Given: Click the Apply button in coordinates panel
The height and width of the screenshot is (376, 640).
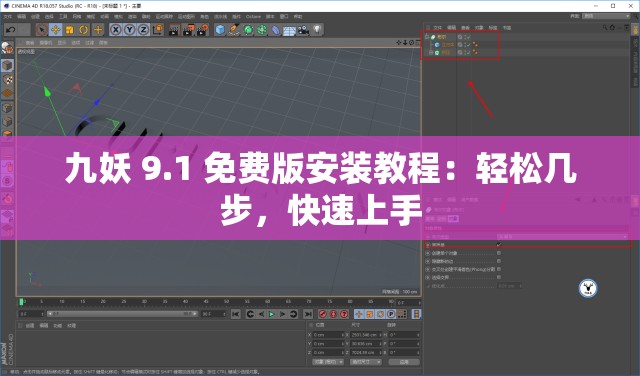Looking at the screenshot, I should [404, 362].
